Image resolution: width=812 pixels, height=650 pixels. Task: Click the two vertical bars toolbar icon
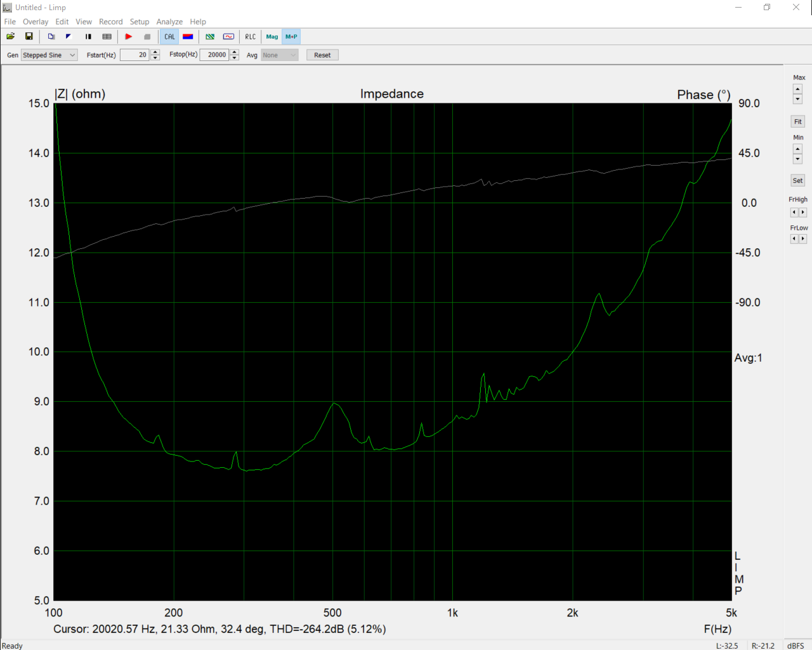tap(88, 37)
